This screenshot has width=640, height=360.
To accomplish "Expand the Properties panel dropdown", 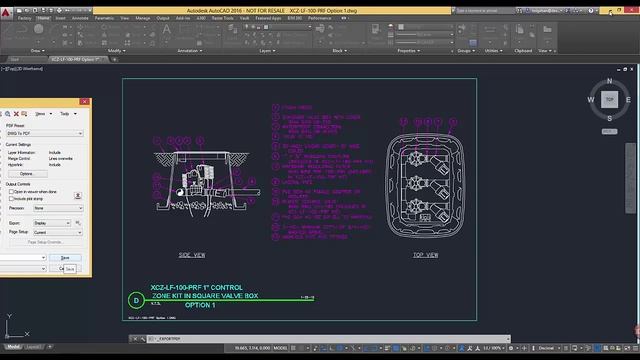I will point(409,51).
